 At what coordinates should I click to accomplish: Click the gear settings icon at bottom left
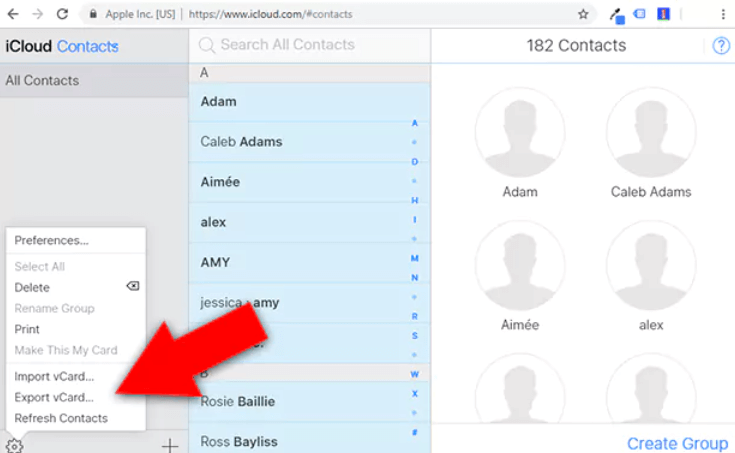[x=14, y=445]
